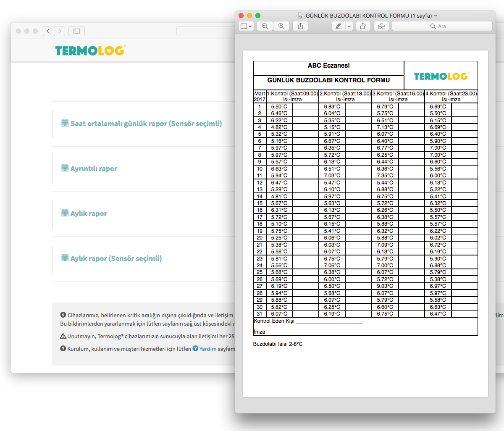
Task: Open the Yardım help page link
Action: [208, 349]
